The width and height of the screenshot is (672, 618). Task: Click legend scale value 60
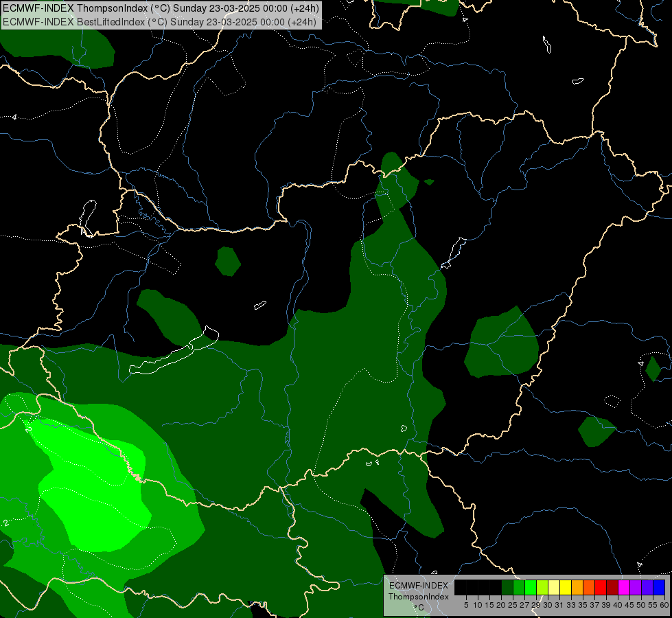coord(664,605)
